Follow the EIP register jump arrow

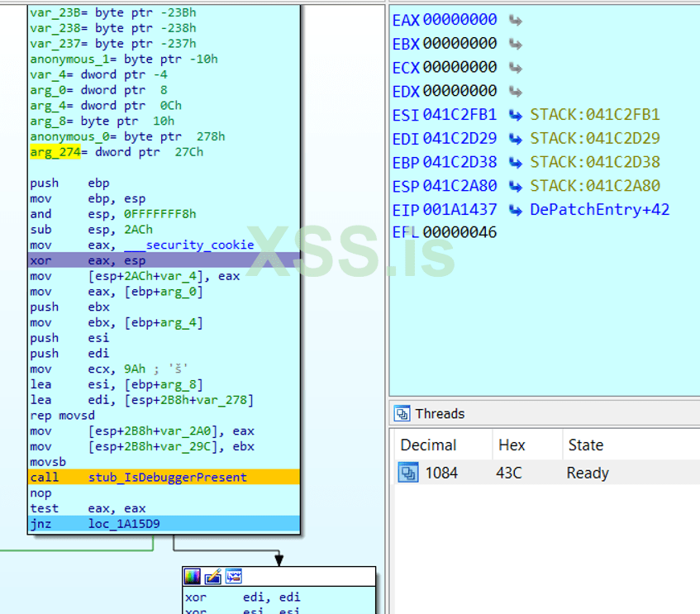coord(516,210)
